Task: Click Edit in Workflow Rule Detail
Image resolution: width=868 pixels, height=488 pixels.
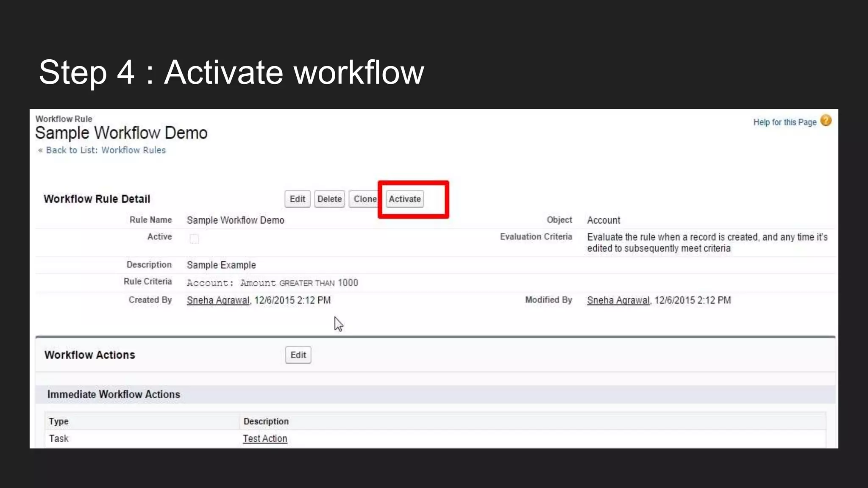Action: pyautogui.click(x=298, y=199)
